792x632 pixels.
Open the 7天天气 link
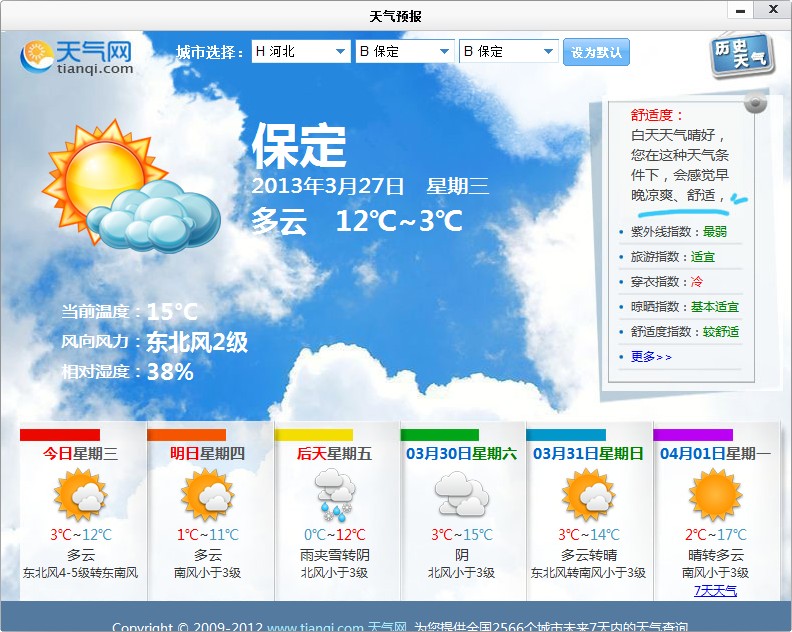tap(715, 591)
